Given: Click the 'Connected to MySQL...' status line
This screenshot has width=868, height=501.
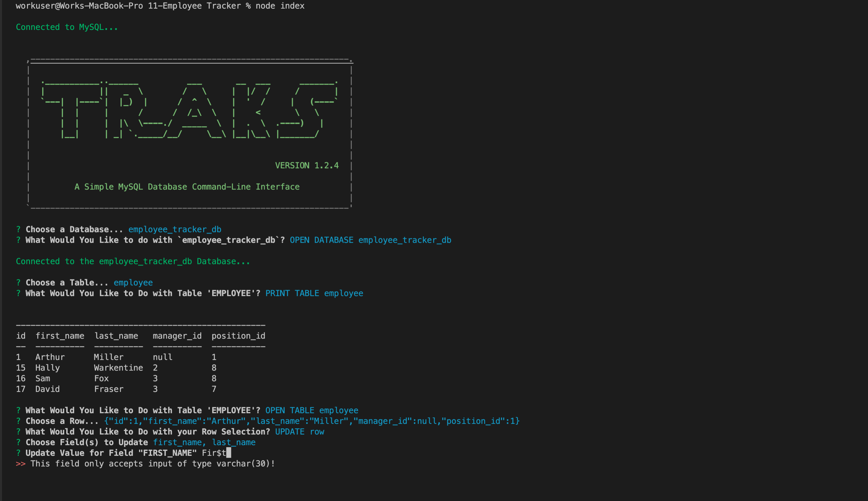Looking at the screenshot, I should 67,27.
